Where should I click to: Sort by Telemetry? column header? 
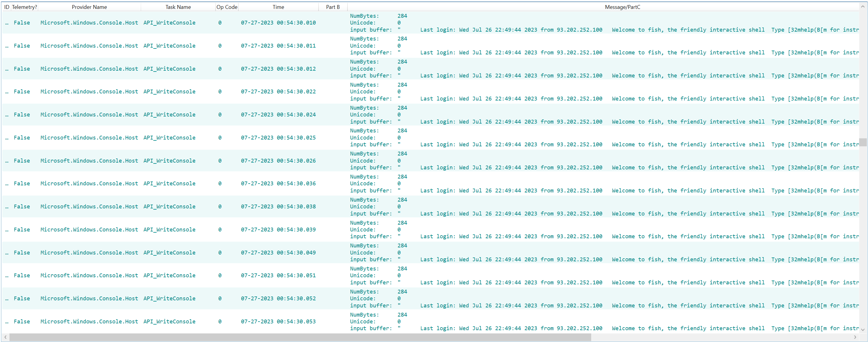[x=24, y=7]
